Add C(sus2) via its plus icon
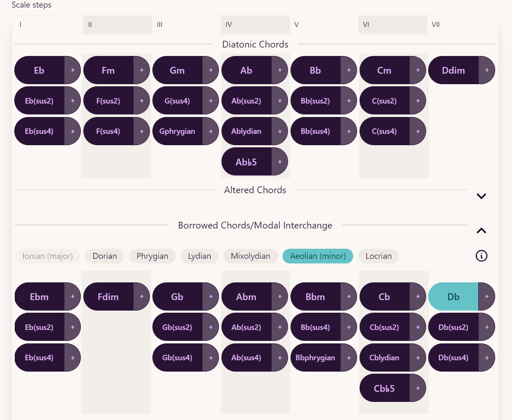Screen dimensions: 512x420 click(x=418, y=101)
